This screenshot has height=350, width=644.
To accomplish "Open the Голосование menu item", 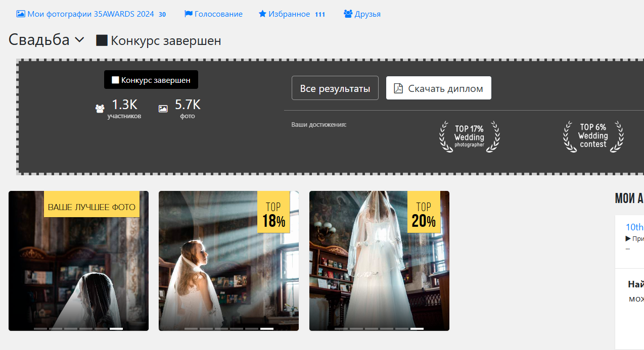I will 218,14.
